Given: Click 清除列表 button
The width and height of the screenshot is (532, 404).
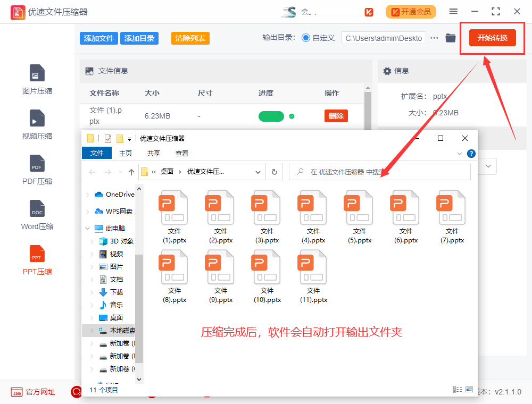Looking at the screenshot, I should [190, 38].
